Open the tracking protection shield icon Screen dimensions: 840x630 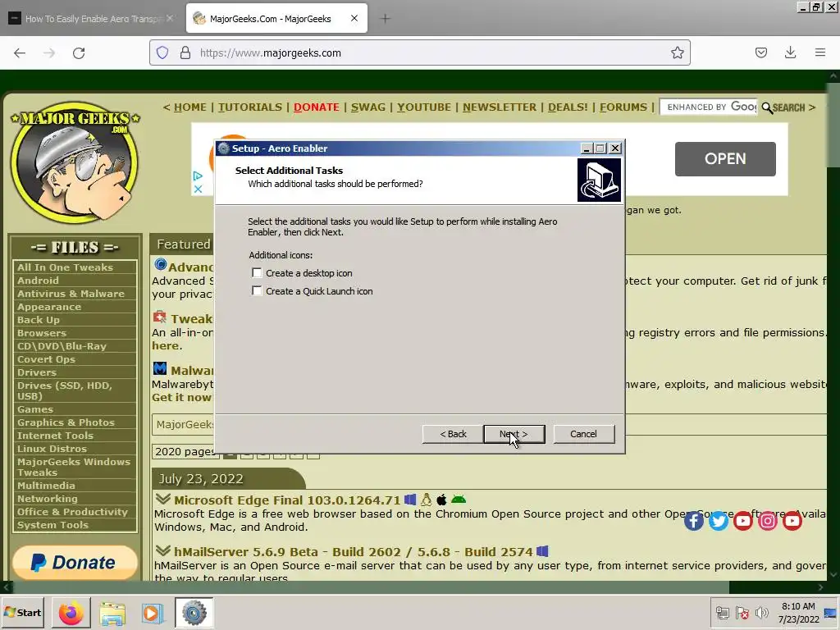pyautogui.click(x=162, y=52)
